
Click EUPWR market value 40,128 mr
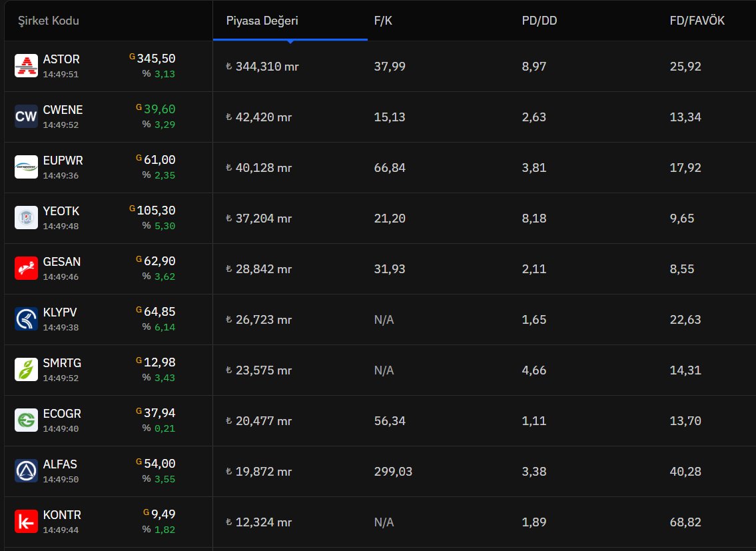(x=259, y=168)
